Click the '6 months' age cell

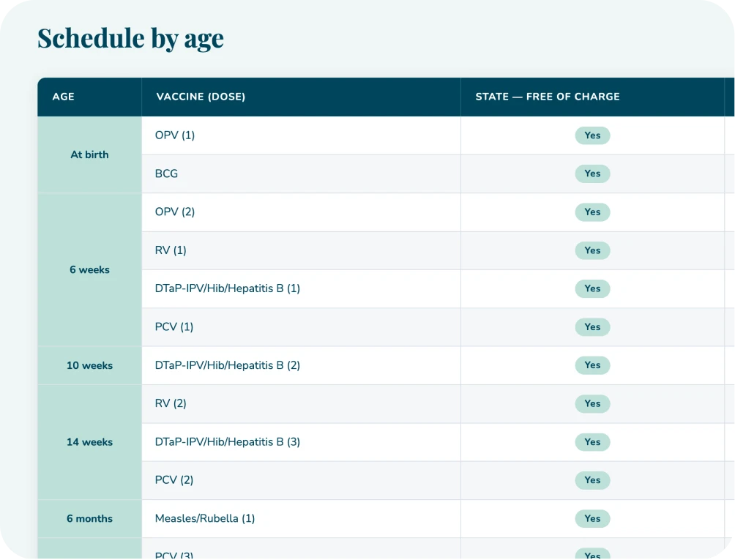point(89,519)
